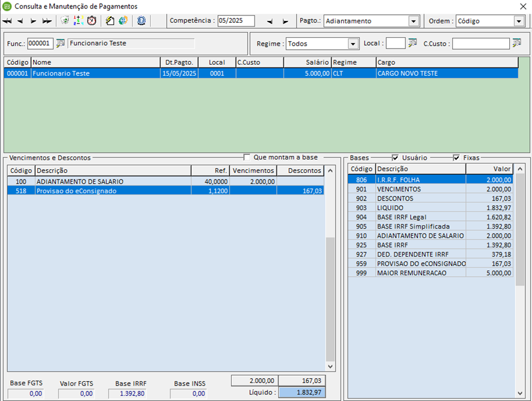Viewport: 532px width, 401px height.
Task: Uncheck the Usuário bases checkbox
Action: tap(395, 158)
